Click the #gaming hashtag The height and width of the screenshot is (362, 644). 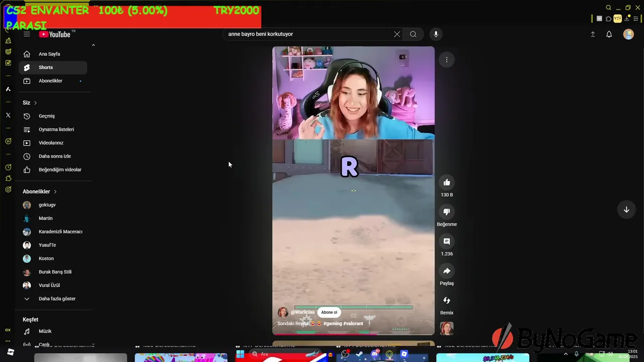[x=333, y=323]
